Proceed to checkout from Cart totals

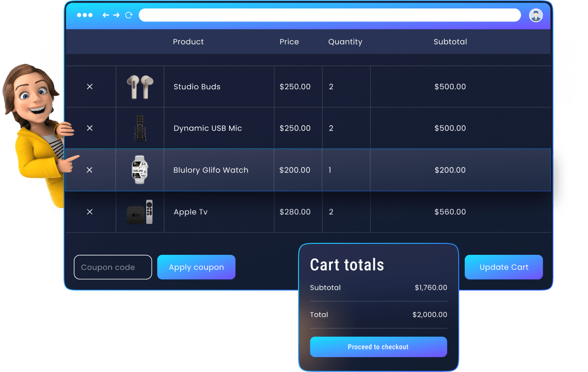point(378,347)
